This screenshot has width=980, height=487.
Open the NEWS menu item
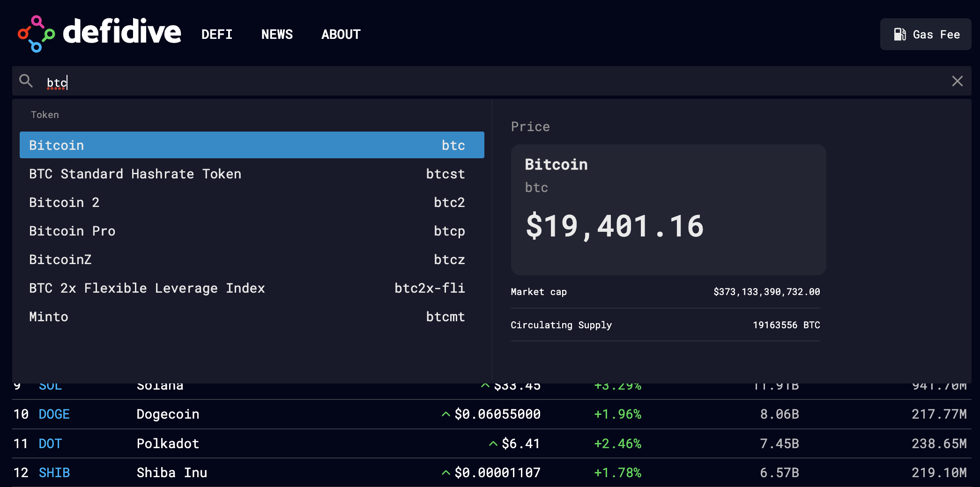(x=277, y=34)
